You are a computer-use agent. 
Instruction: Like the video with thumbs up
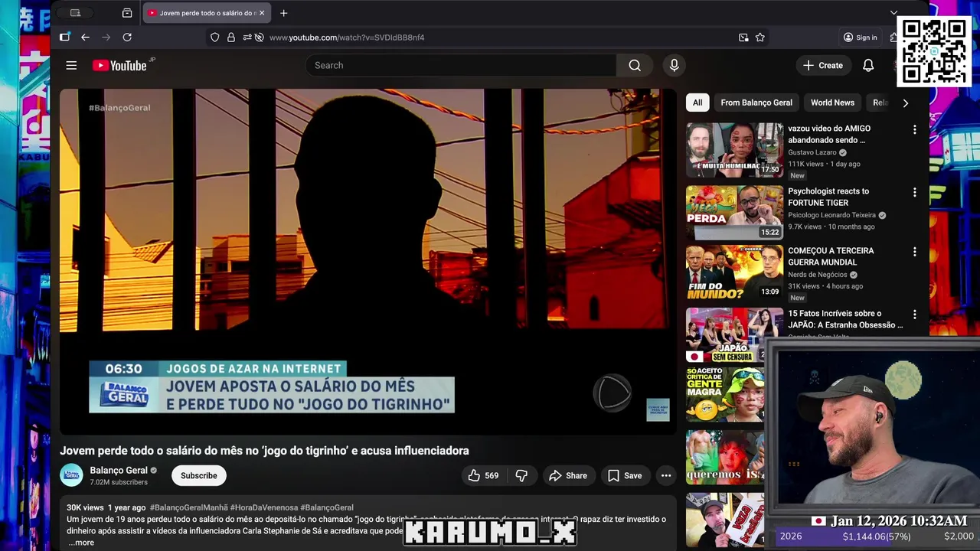coord(483,476)
